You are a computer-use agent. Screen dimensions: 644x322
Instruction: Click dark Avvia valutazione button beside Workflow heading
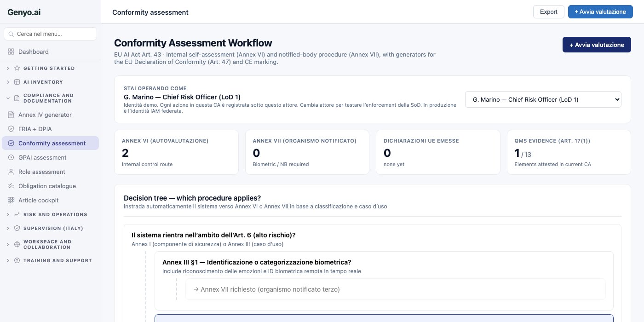(597, 45)
